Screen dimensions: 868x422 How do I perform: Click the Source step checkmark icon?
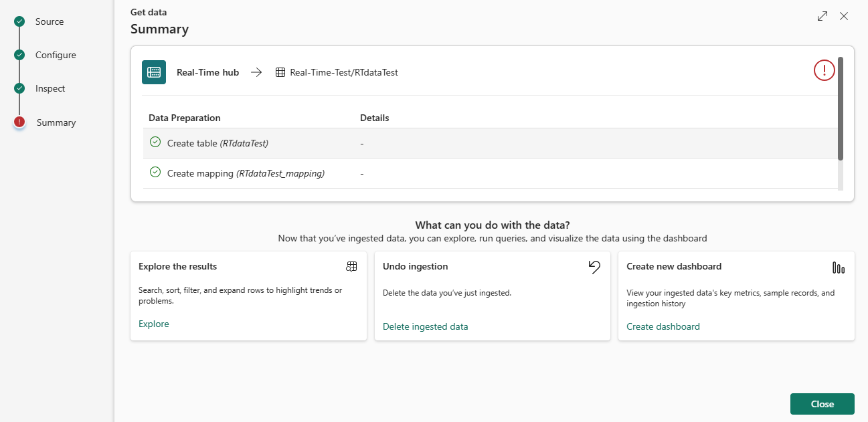(x=19, y=21)
